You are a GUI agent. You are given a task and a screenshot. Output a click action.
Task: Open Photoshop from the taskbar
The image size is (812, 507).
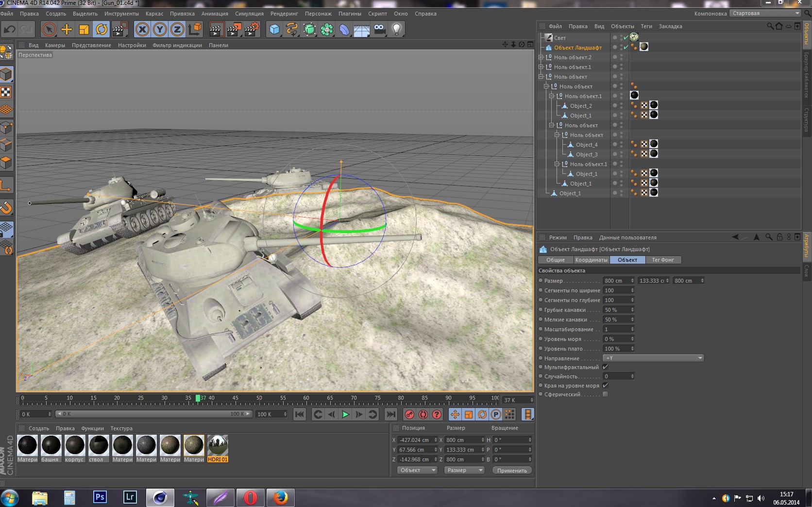[100, 497]
